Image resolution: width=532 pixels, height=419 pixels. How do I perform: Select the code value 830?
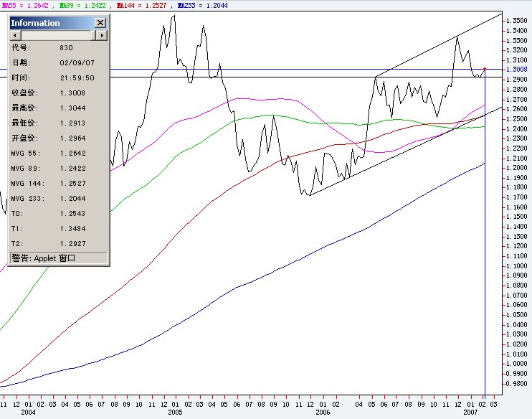click(x=66, y=48)
